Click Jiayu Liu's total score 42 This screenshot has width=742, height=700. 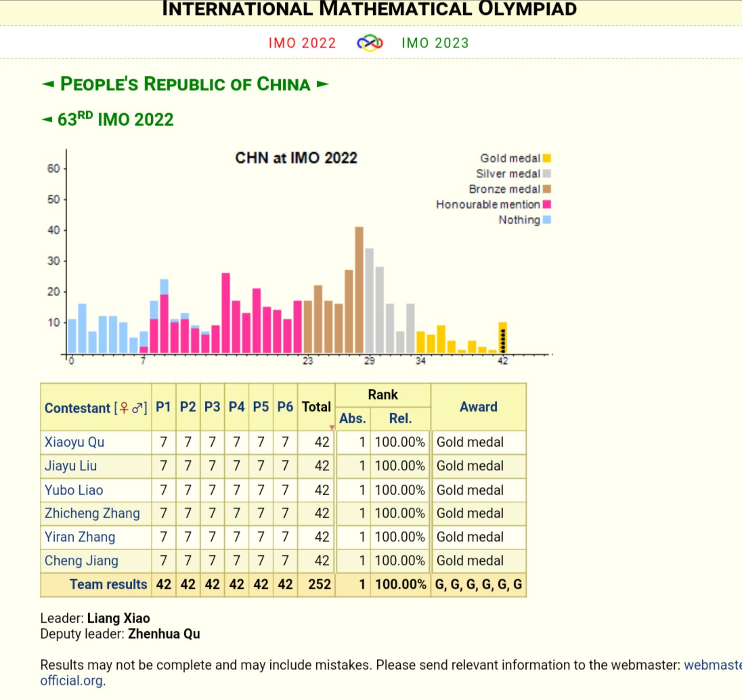click(322, 466)
